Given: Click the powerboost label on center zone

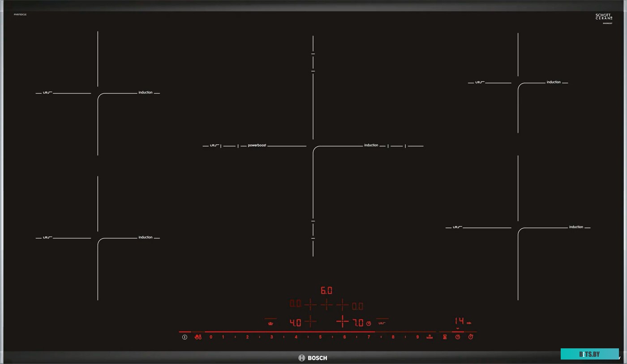Looking at the screenshot, I should (x=257, y=146).
